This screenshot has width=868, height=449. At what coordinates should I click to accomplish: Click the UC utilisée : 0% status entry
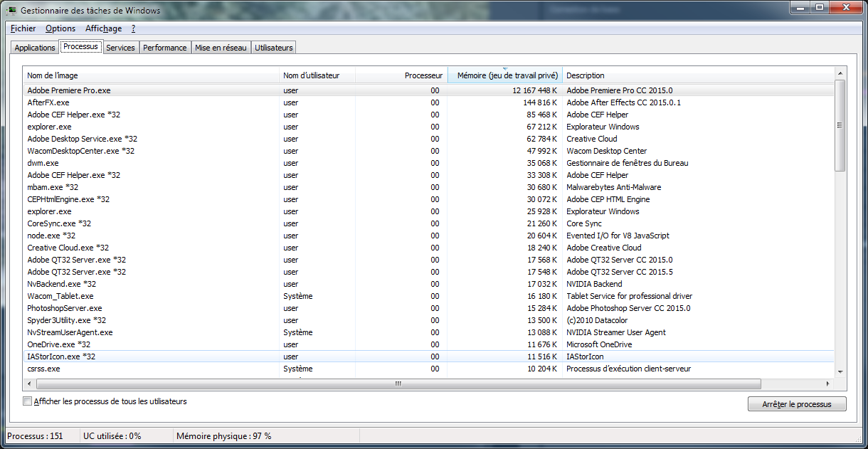[x=112, y=435]
